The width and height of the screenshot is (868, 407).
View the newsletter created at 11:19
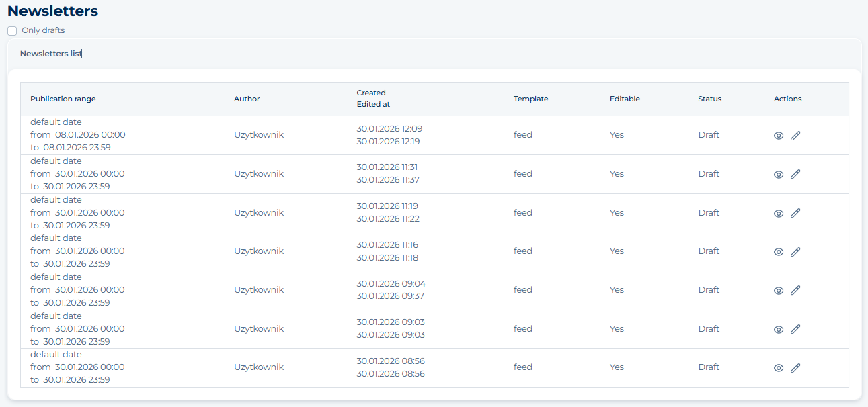click(779, 214)
